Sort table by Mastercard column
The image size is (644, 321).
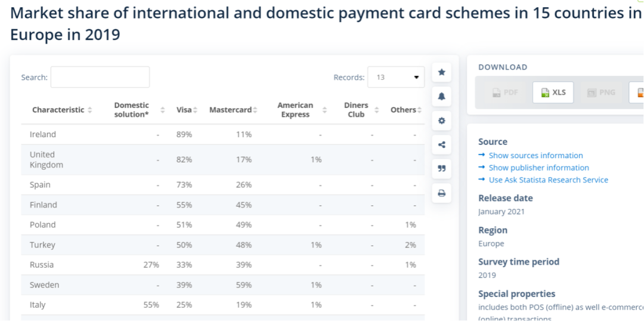(x=233, y=110)
